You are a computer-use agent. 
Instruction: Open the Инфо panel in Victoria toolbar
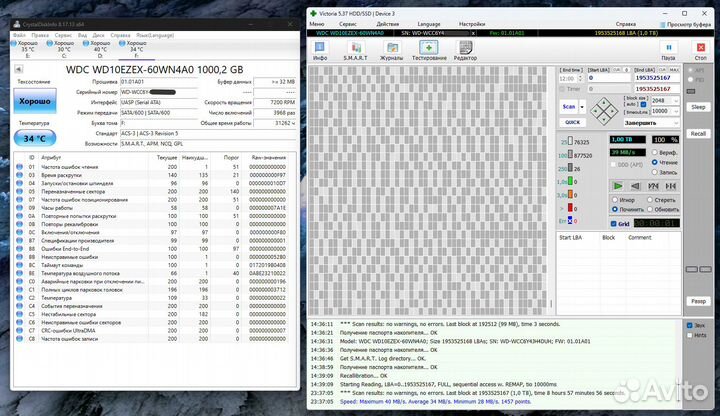click(x=320, y=53)
